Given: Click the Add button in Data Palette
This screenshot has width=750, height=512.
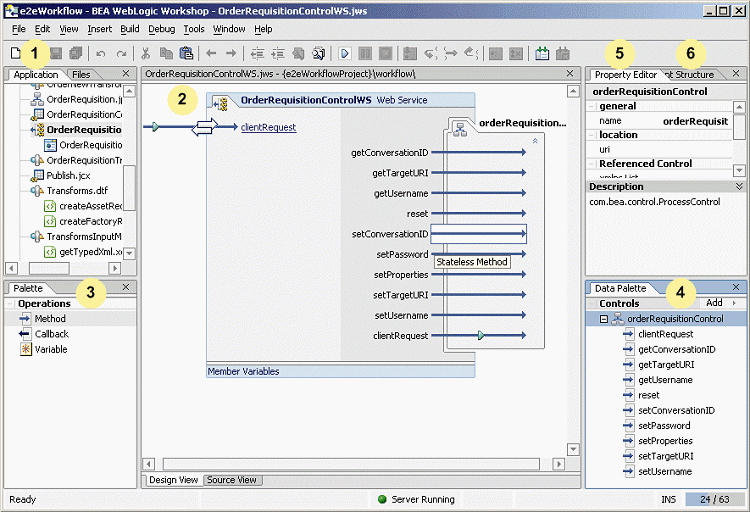Looking at the screenshot, I should (x=714, y=303).
